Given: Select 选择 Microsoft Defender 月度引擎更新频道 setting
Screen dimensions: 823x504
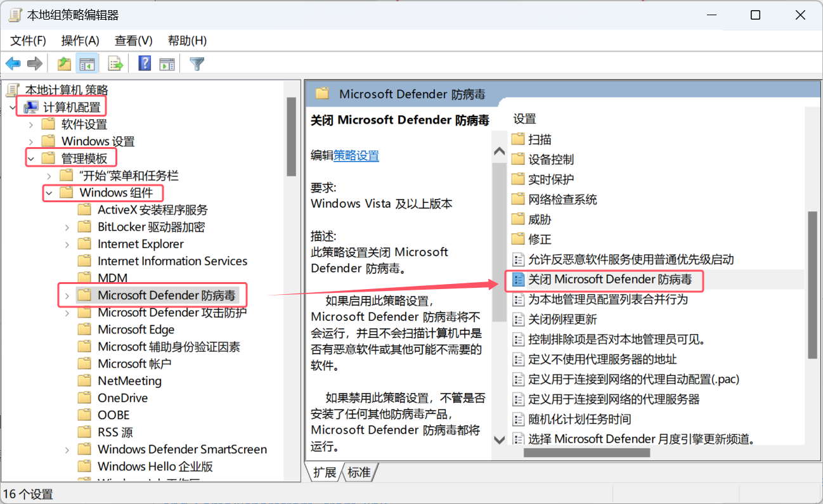Looking at the screenshot, I should 643,439.
